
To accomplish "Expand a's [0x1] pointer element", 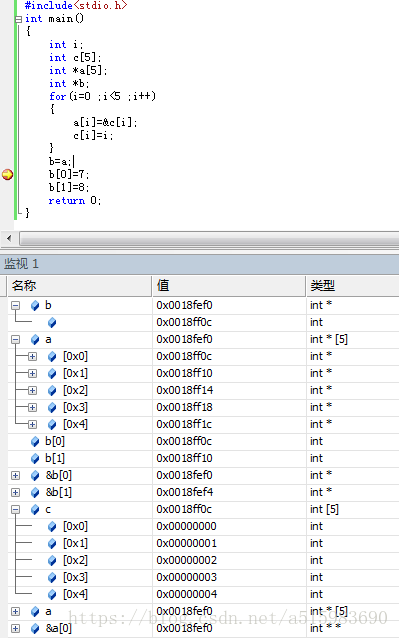I will [x=33, y=374].
